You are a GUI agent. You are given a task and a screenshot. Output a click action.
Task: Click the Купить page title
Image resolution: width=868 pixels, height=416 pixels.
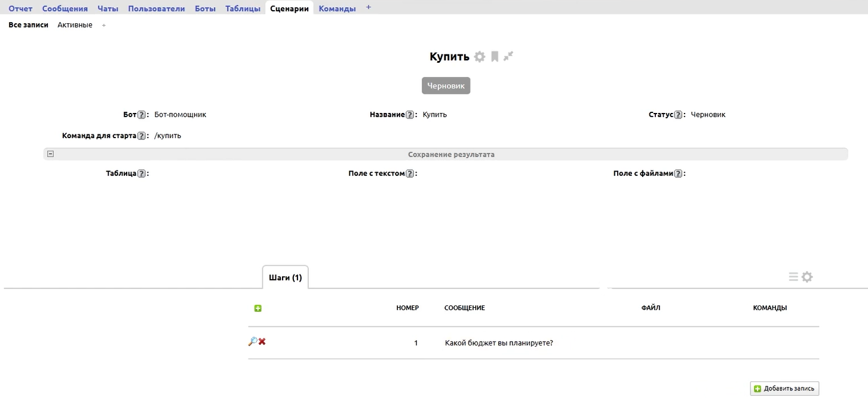pyautogui.click(x=449, y=57)
